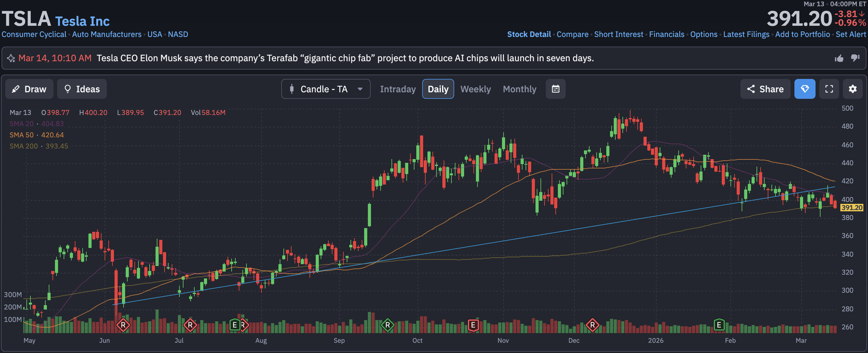Select the Weekly timeframe
Viewport: 868px width, 353px height.
(476, 89)
